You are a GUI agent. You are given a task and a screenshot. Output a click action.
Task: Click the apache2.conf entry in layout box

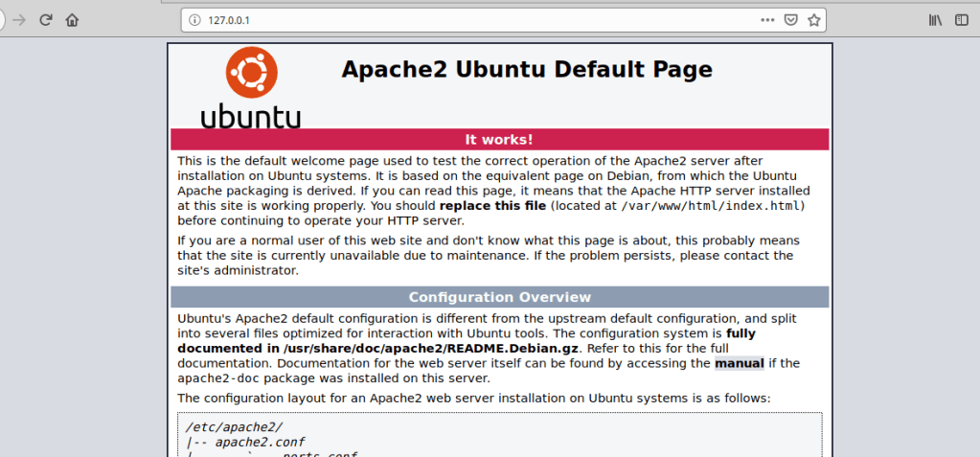[253, 443]
